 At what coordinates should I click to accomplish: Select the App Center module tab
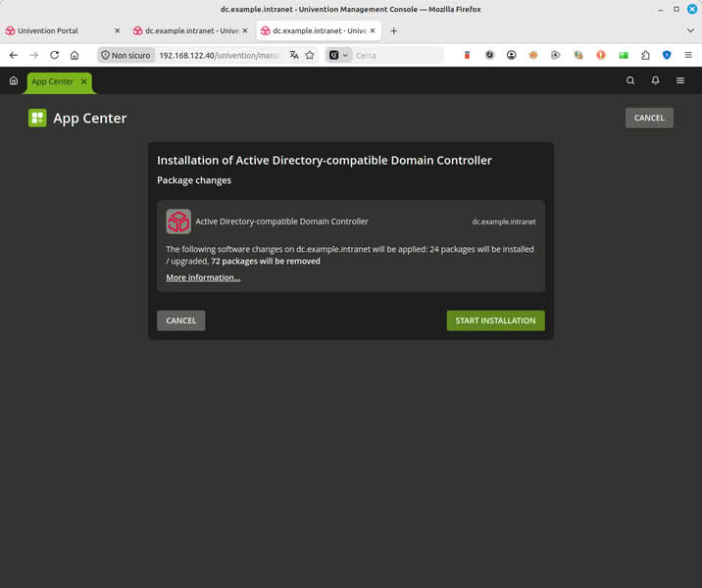(x=52, y=81)
